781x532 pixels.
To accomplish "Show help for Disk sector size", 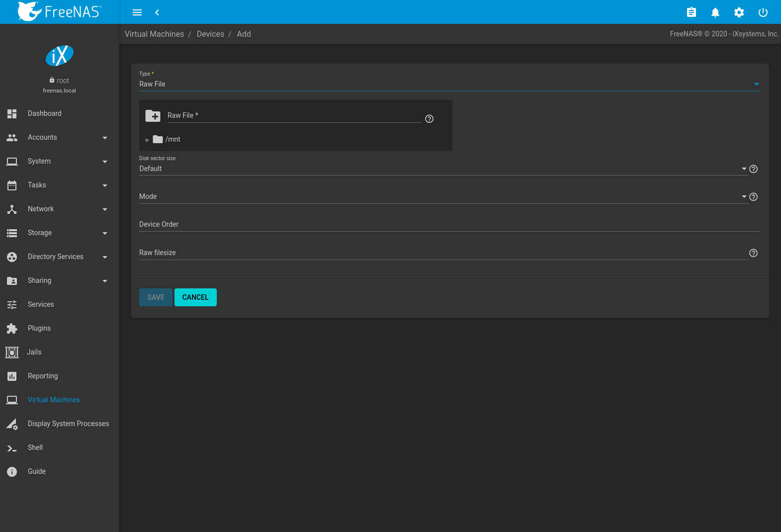I will point(753,169).
